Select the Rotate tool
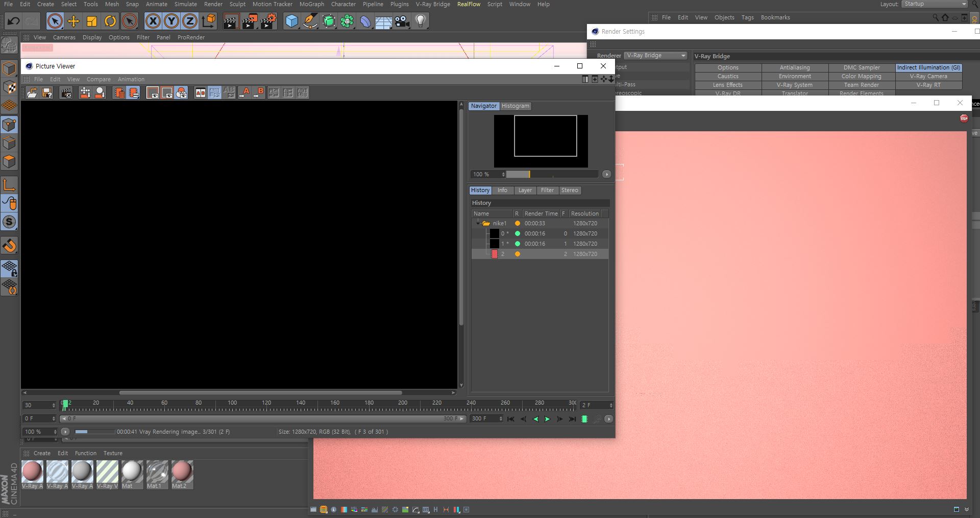The width and height of the screenshot is (980, 518). (x=110, y=21)
